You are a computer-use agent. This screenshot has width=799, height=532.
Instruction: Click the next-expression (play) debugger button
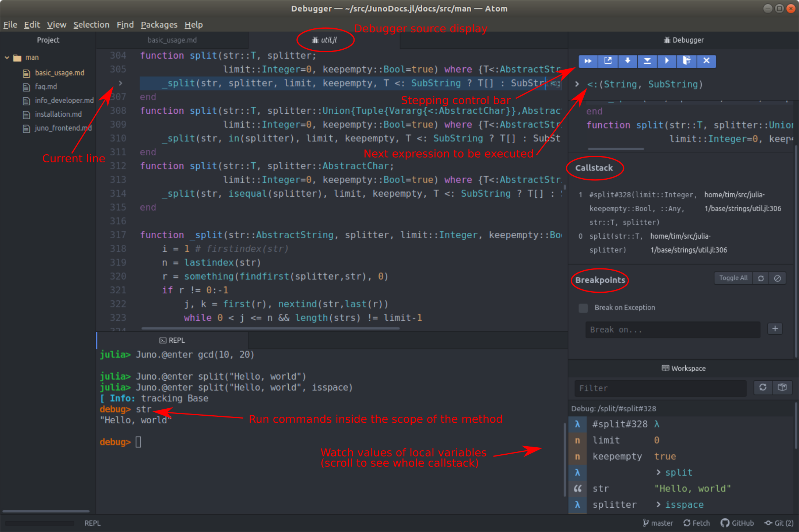coord(667,61)
